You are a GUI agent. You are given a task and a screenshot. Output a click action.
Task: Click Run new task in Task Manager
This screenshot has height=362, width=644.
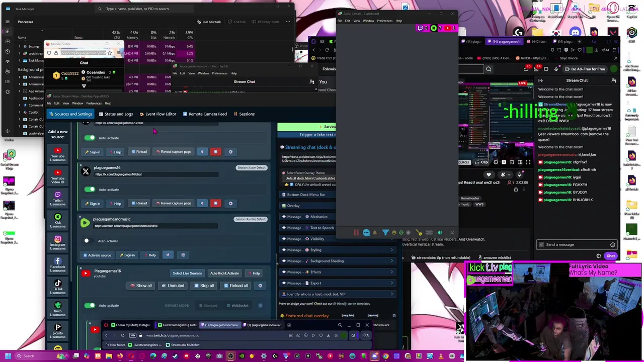[209, 22]
